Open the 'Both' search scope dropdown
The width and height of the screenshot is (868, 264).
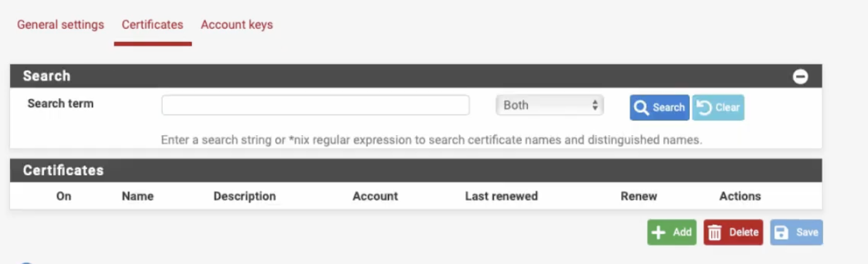coord(549,105)
